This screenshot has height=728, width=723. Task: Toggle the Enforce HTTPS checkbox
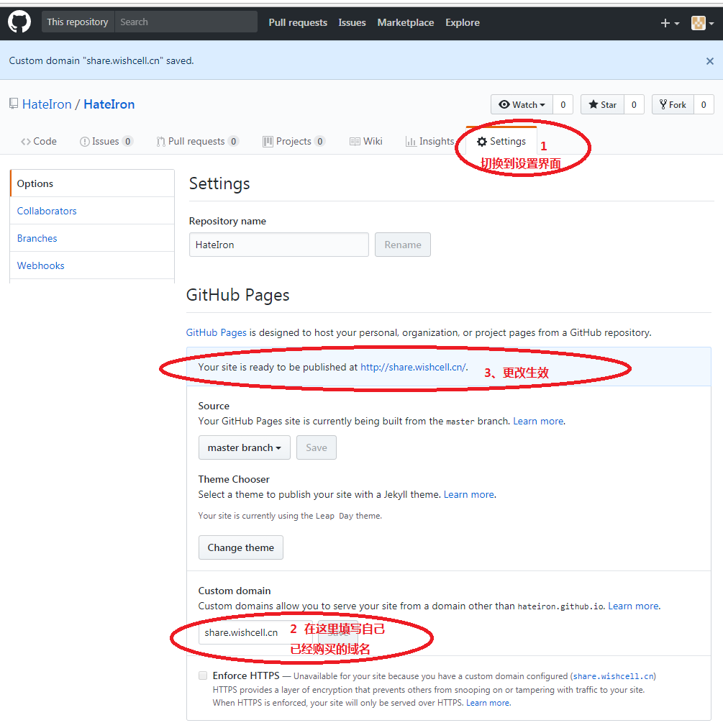point(203,675)
